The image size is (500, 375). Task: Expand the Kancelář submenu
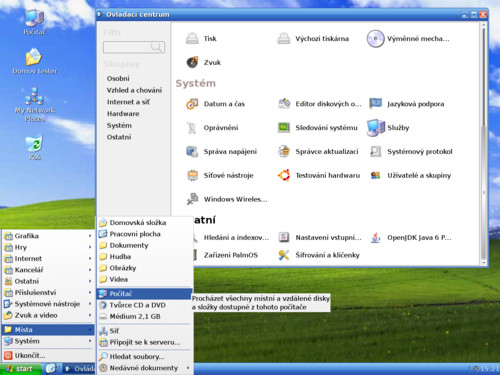(48, 270)
